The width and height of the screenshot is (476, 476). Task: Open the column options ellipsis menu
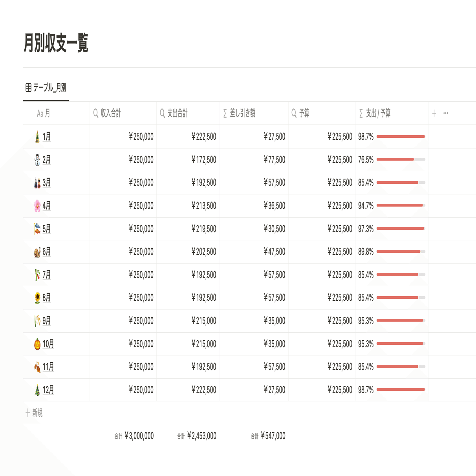[446, 114]
